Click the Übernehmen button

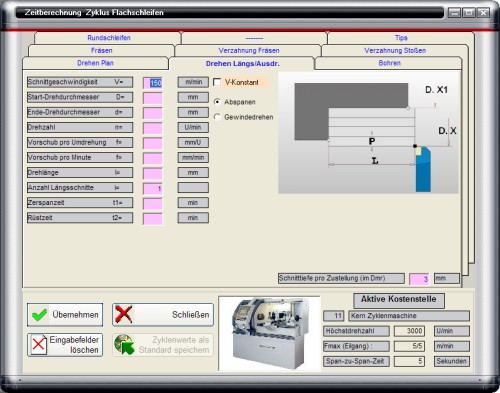tap(65, 315)
